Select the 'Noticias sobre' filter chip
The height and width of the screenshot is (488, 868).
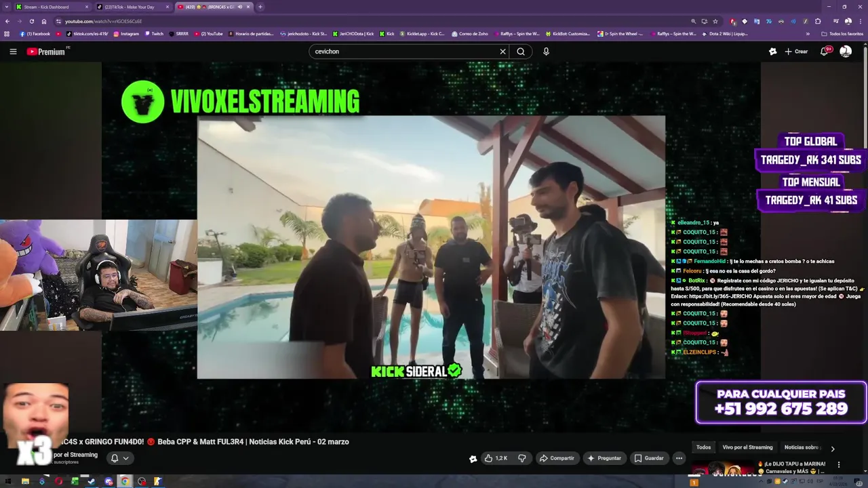pos(802,447)
